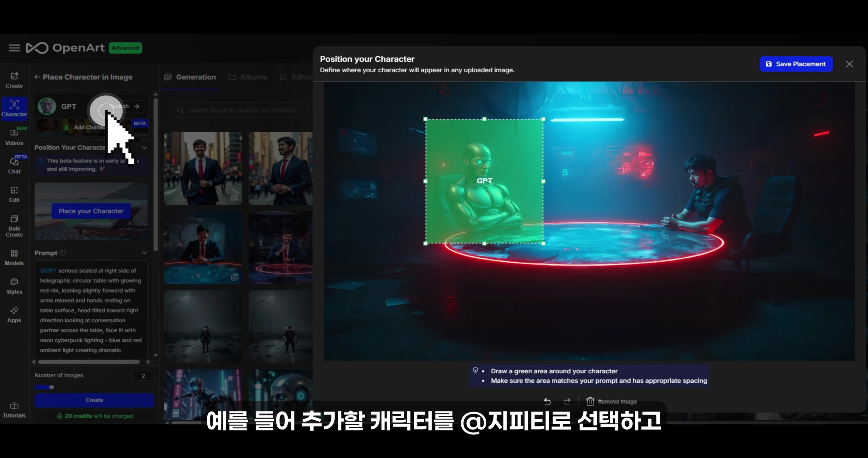Select the Character sidebar item
The width and height of the screenshot is (868, 458).
coord(14,109)
